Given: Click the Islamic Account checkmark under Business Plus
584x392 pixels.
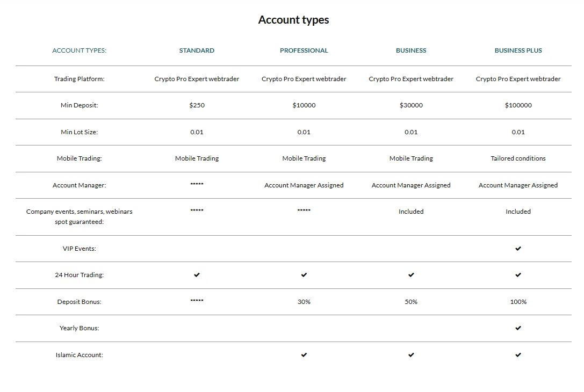Looking at the screenshot, I should pyautogui.click(x=518, y=355).
